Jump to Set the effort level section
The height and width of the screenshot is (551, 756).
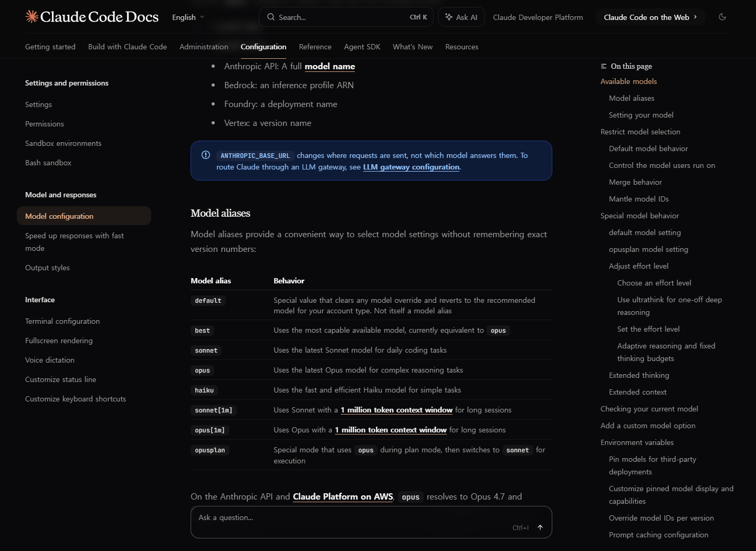(x=648, y=329)
